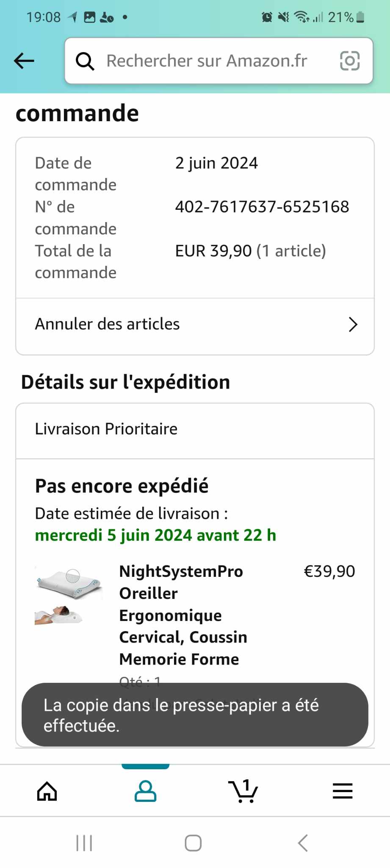Focus the Rechercher sur Amazon.fr field
The width and height of the screenshot is (390, 868).
[x=207, y=61]
